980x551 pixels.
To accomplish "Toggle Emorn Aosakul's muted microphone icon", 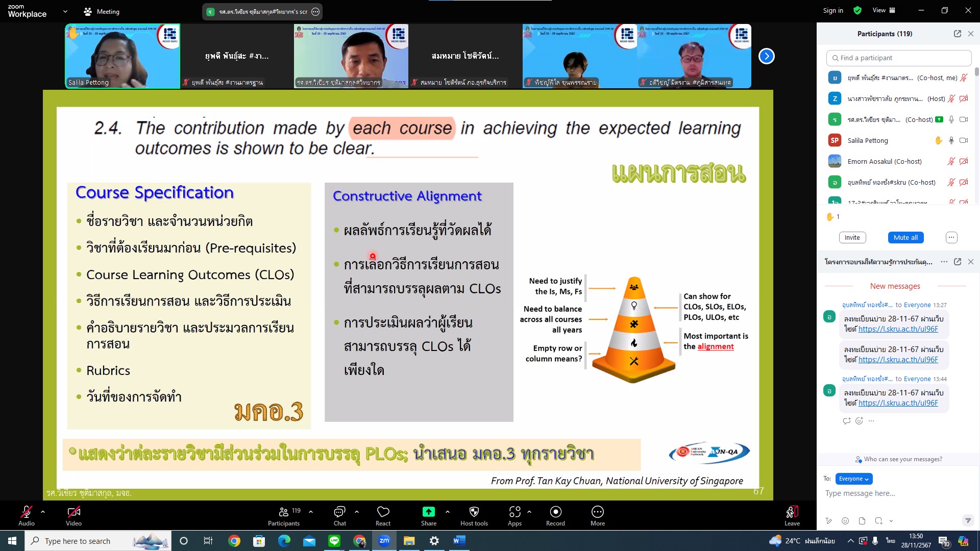I will coord(951,161).
